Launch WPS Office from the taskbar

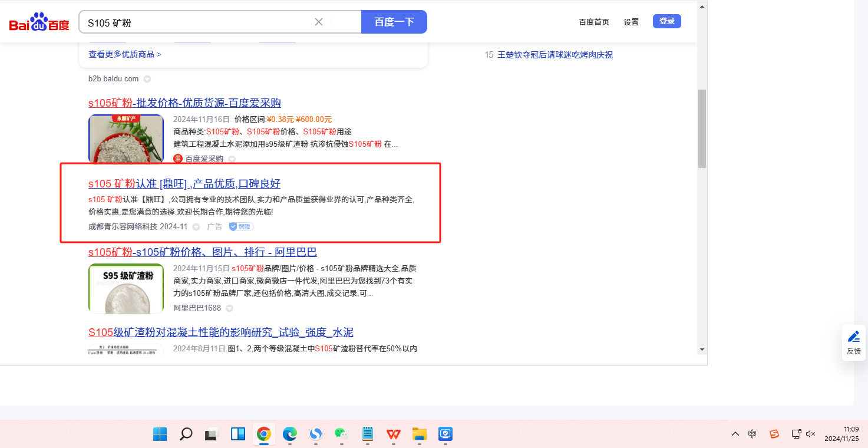click(x=393, y=434)
